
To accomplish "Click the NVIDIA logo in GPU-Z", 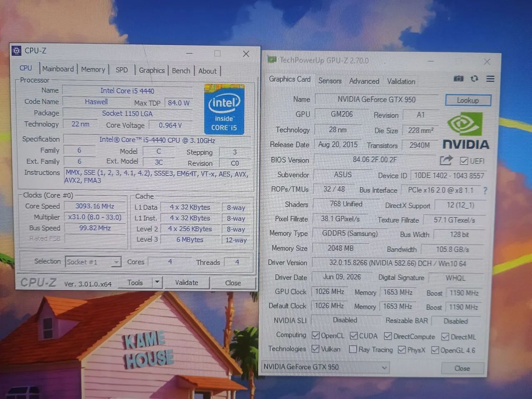I will (x=465, y=131).
